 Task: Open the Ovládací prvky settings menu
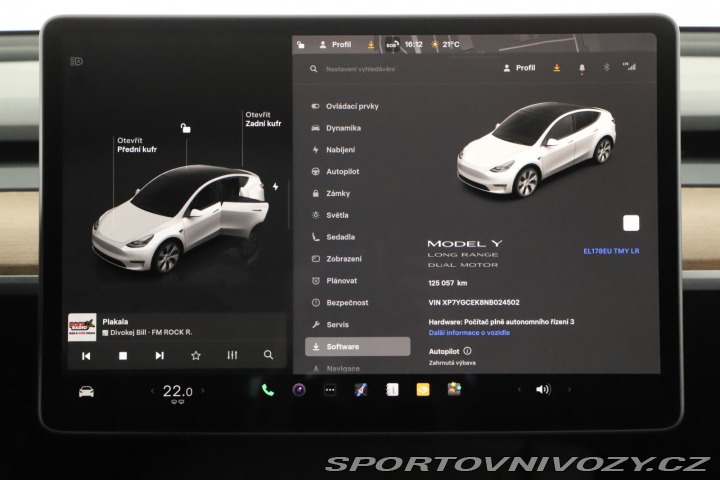[345, 106]
